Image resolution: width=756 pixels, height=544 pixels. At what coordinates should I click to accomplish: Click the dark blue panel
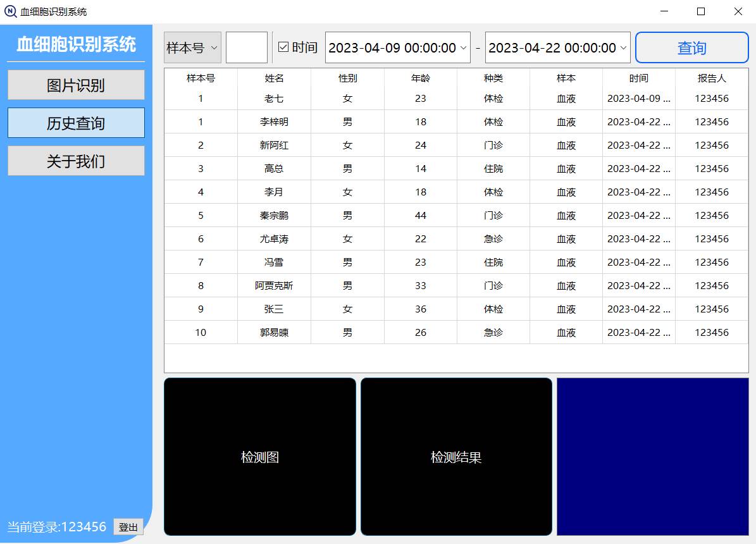click(x=652, y=457)
